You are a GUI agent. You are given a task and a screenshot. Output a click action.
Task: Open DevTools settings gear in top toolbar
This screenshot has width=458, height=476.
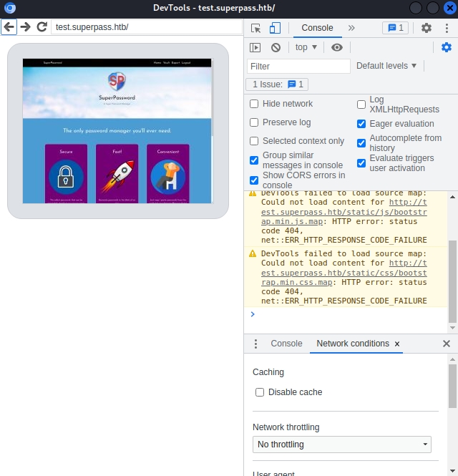(427, 28)
